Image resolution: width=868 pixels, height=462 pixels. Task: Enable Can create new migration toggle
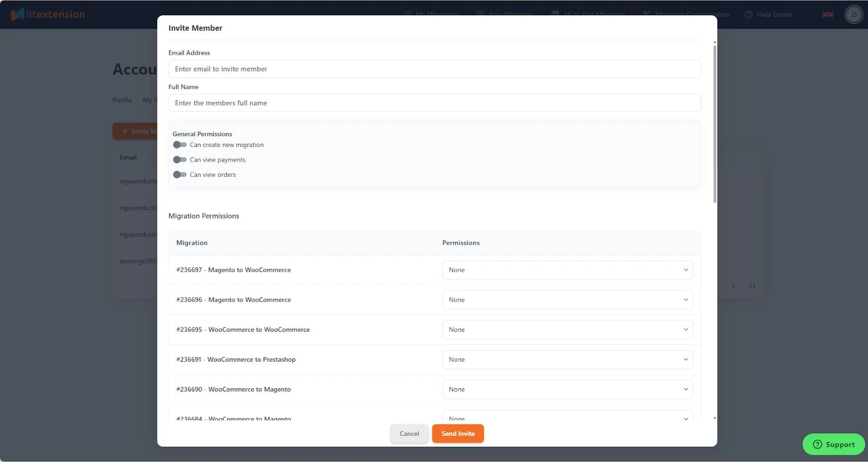pyautogui.click(x=180, y=145)
